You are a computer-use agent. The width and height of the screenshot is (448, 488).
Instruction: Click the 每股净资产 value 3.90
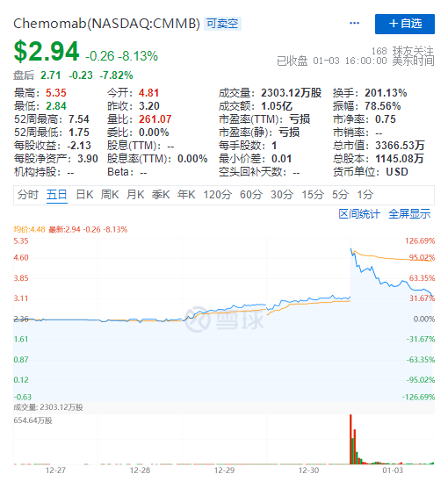click(x=88, y=159)
